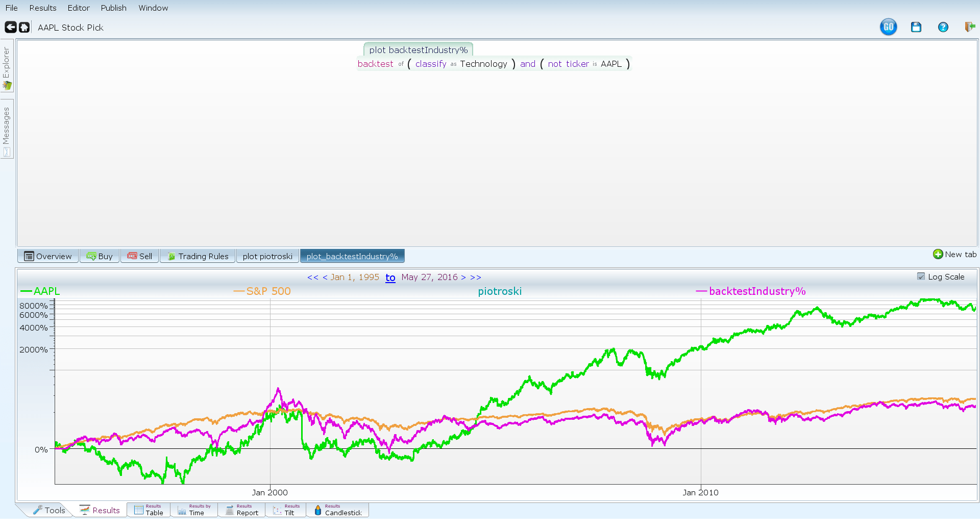Viewport: 980px width, 530px height.
Task: Open the Messages side panel
Action: tap(7, 129)
